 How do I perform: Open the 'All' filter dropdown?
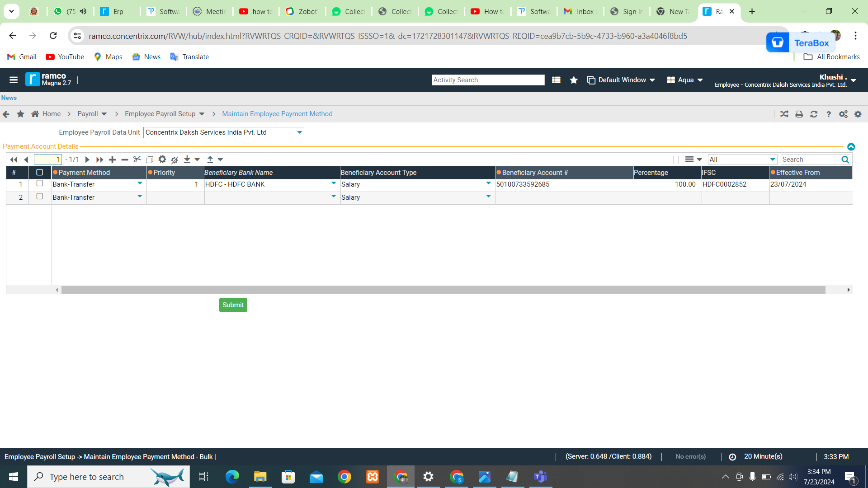[772, 160]
